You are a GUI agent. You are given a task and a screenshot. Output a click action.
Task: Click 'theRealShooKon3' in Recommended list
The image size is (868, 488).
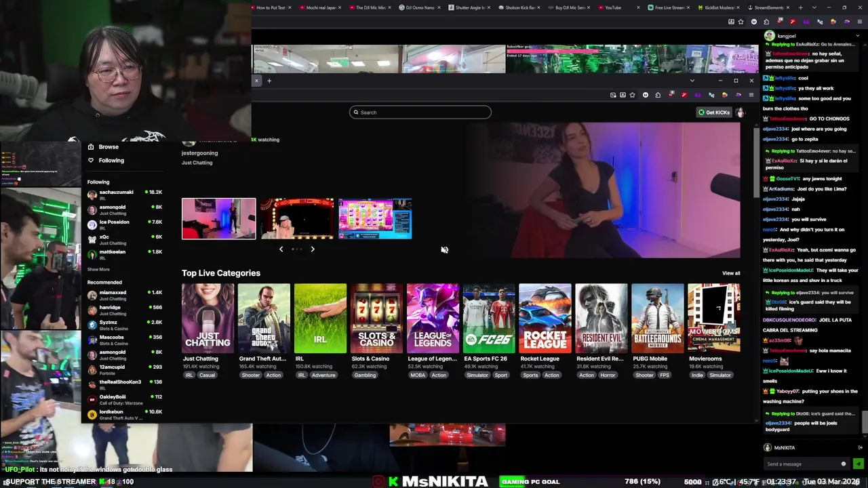point(120,382)
